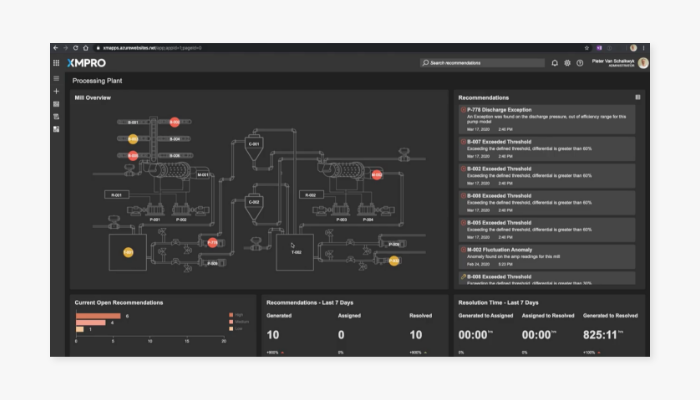
Task: Click the M-001 mill label
Action: 203,175
